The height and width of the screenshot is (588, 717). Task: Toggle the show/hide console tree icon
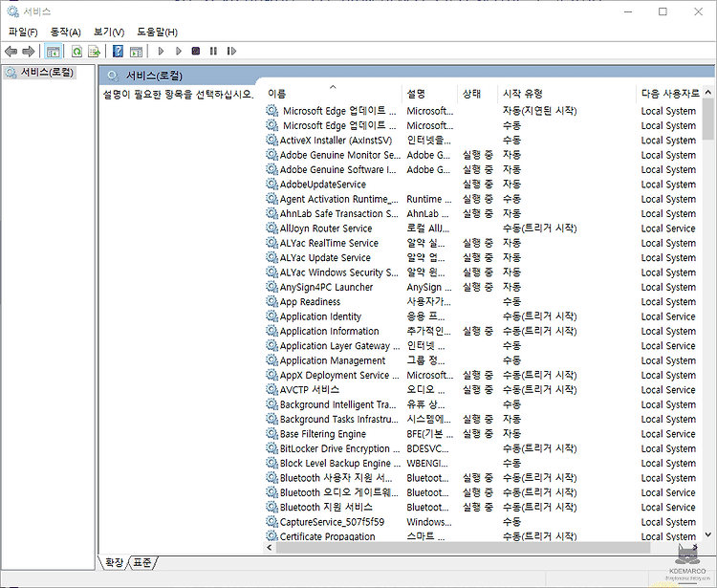[x=53, y=52]
